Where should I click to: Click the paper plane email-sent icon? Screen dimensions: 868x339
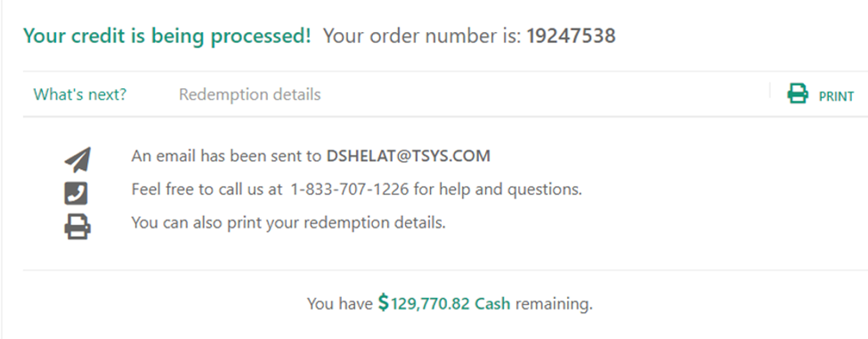coord(77,160)
